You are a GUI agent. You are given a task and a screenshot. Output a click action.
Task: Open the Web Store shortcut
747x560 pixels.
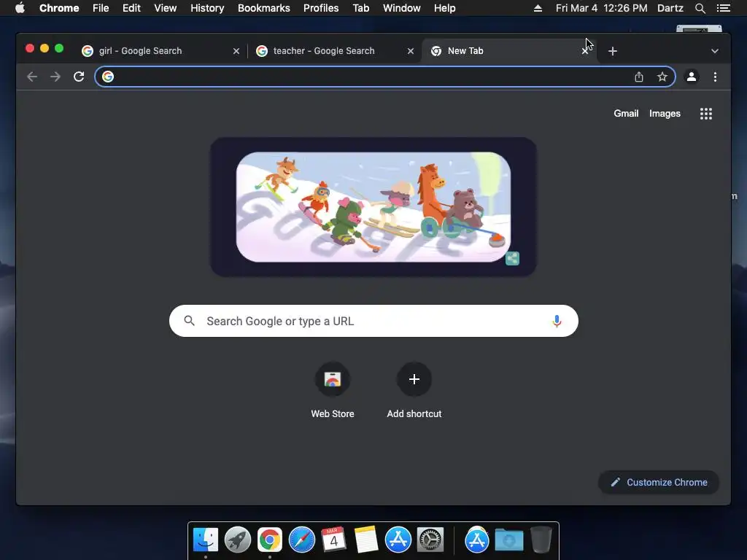click(333, 390)
